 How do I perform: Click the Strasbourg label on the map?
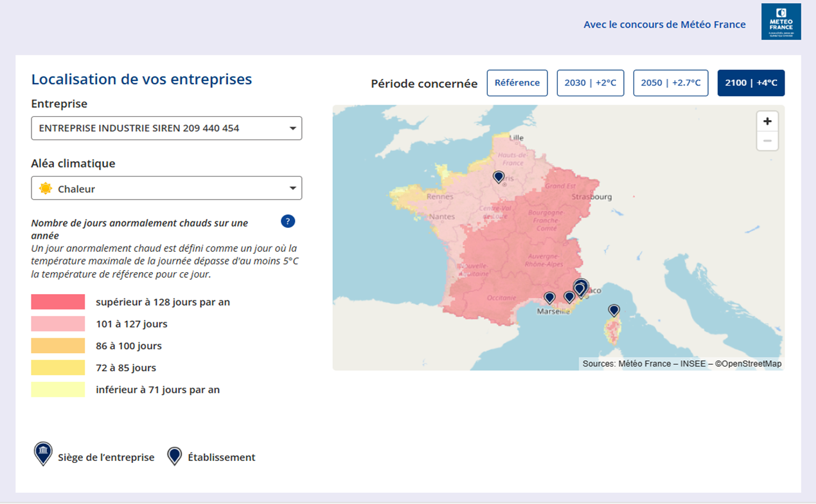pyautogui.click(x=591, y=196)
